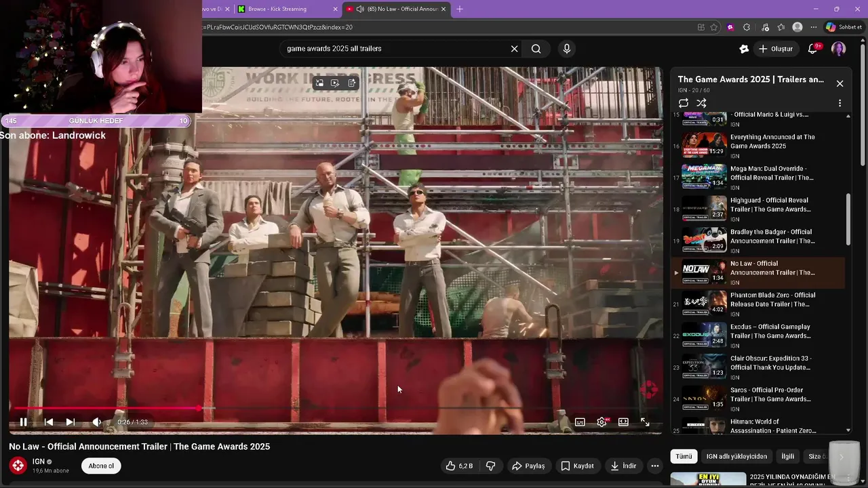Open the Oluştur create menu
This screenshot has height=488, width=868.
pos(775,49)
